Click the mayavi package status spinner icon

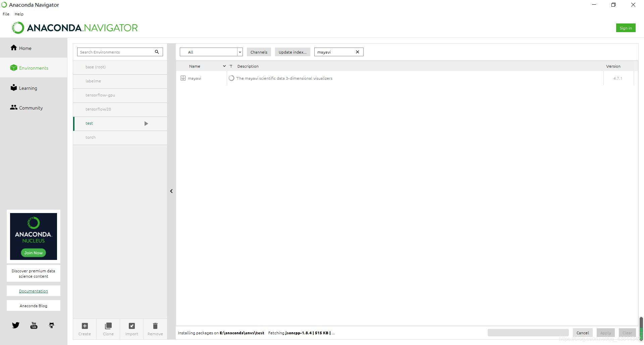(231, 78)
